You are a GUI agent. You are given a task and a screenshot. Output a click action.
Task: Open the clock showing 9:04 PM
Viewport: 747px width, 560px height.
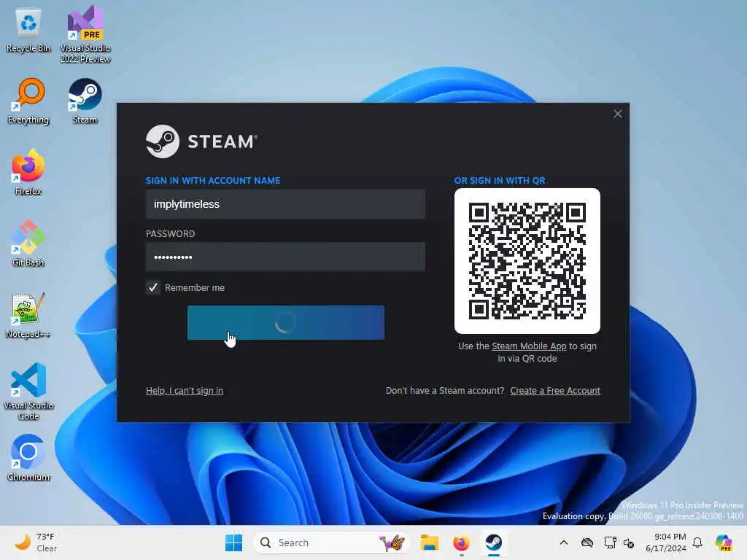(x=665, y=542)
